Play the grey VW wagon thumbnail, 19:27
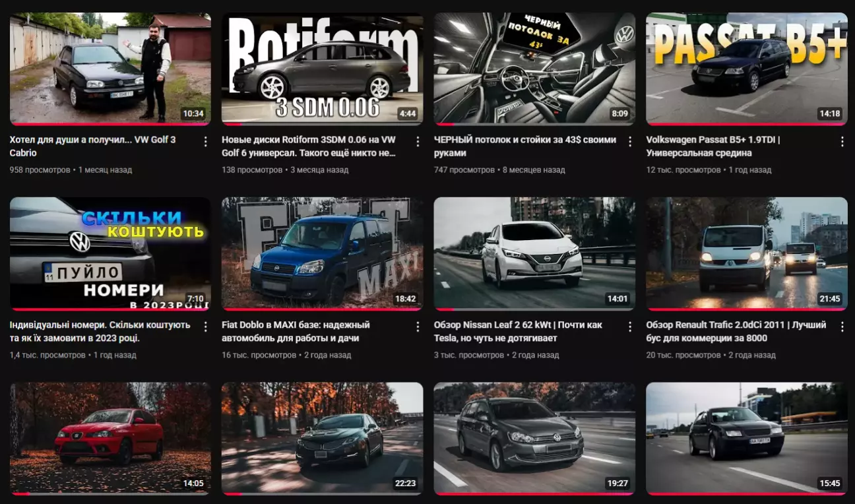855x504 pixels. pyautogui.click(x=534, y=439)
